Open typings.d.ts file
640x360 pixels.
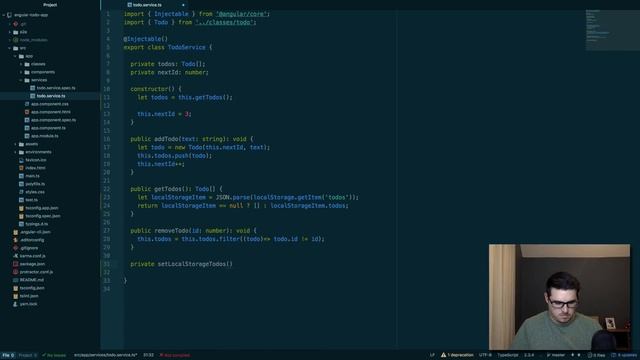pyautogui.click(x=36, y=224)
